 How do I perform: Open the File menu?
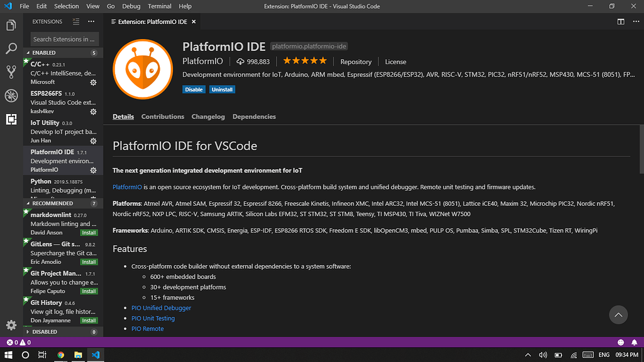click(25, 6)
